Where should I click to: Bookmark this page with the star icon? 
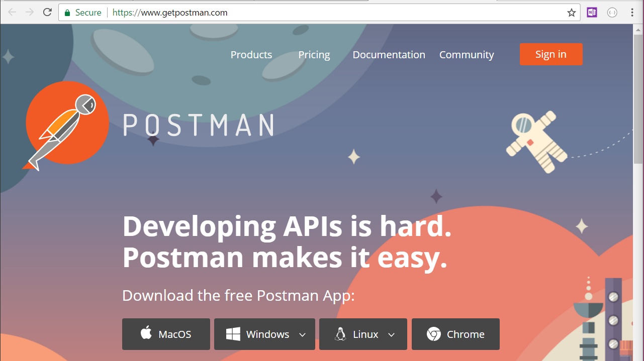click(572, 13)
